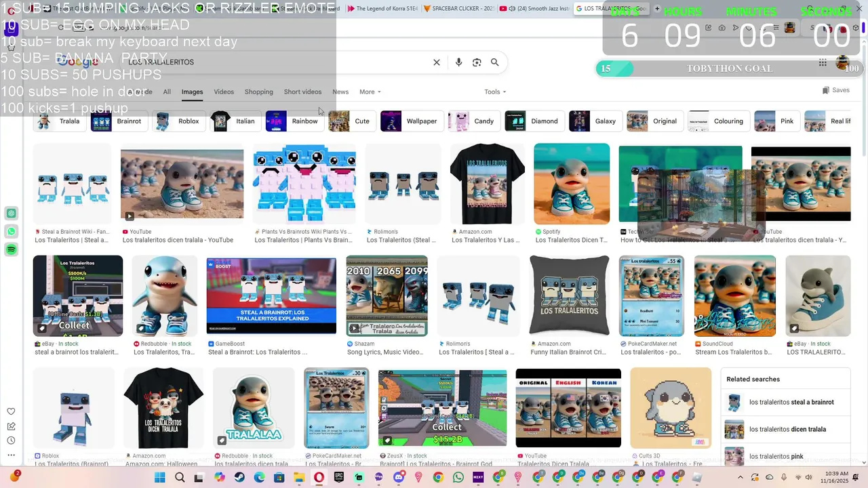Launch Epic Games from the taskbar
This screenshot has width=868, height=488.
pyautogui.click(x=338, y=478)
